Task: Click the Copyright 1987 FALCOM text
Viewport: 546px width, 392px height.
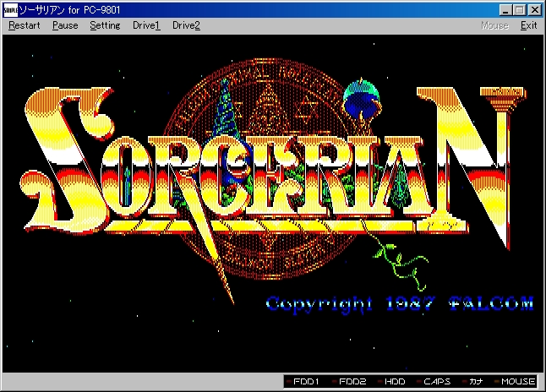Action: click(x=400, y=304)
